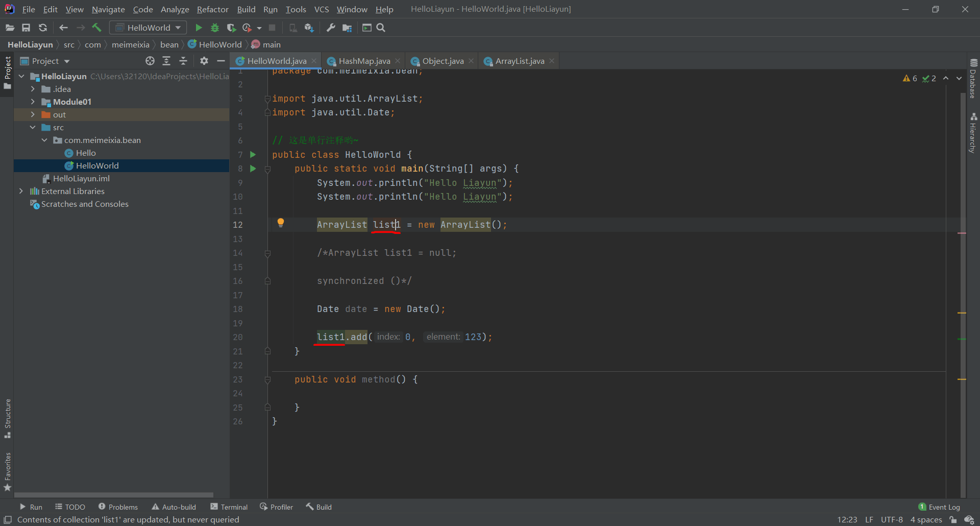Run HelloWorld with the green play icon
The height and width of the screenshot is (526, 980).
pos(199,28)
